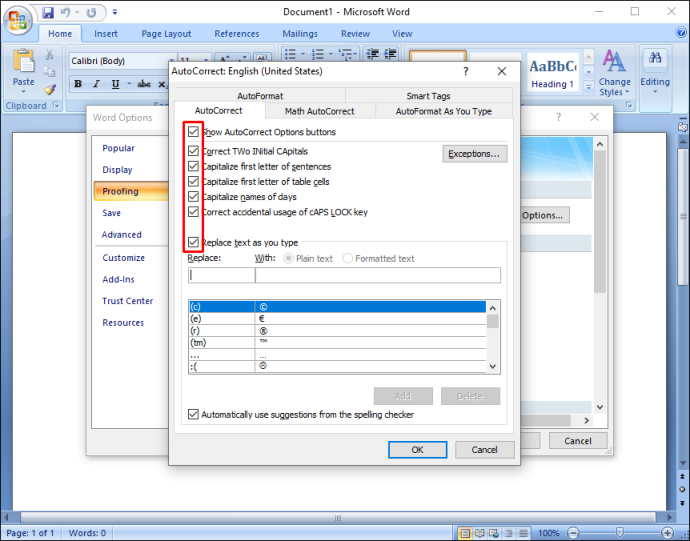Select Advanced in Word Options sidebar
This screenshot has height=541, width=690.
(122, 234)
